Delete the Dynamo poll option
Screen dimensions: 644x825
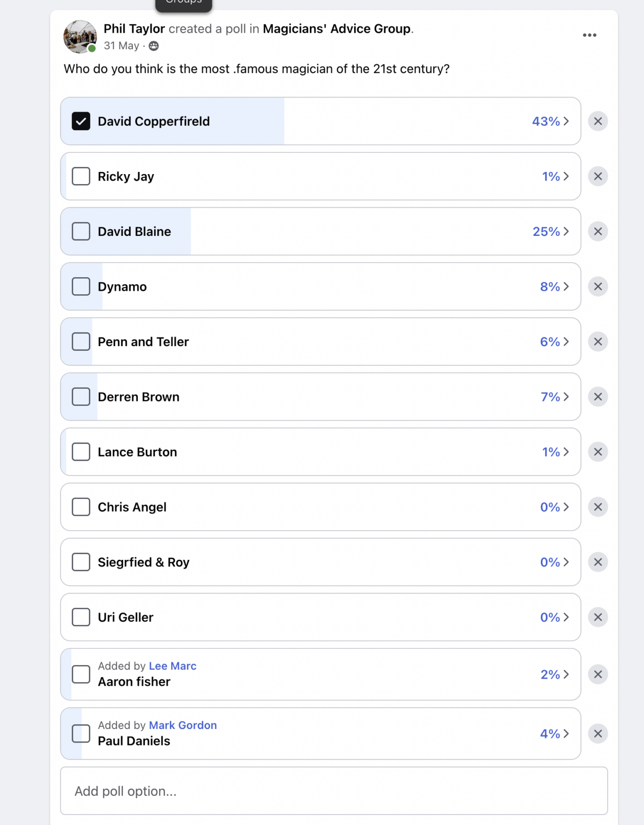coord(598,287)
